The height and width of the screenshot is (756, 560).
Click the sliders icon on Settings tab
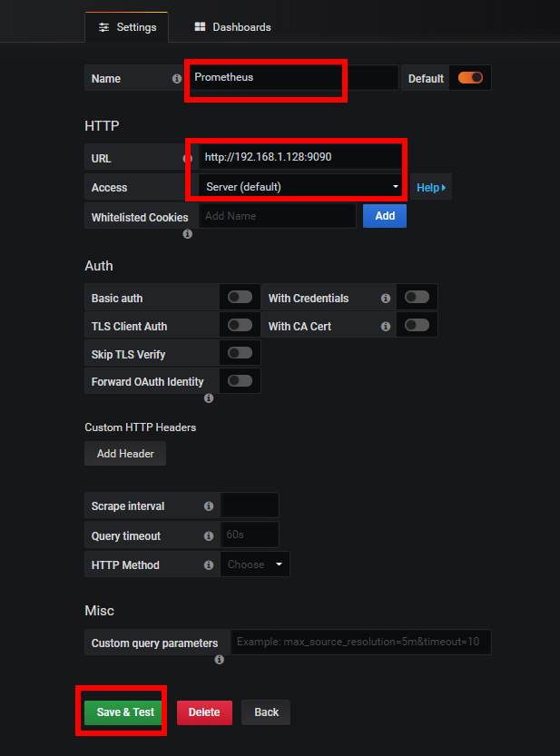click(x=103, y=27)
